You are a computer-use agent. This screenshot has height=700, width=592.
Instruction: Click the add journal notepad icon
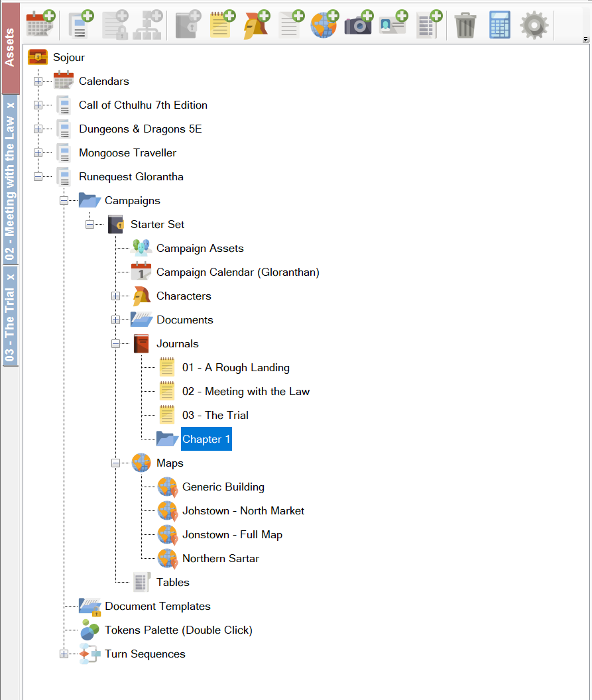coord(221,25)
